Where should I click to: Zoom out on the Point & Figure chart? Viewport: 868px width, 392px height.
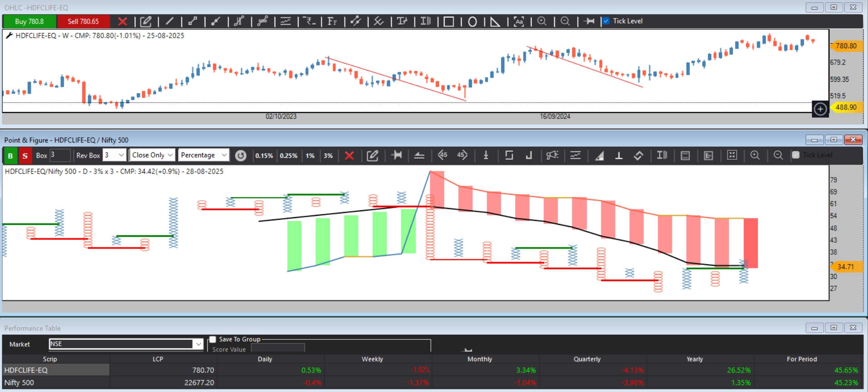pos(778,155)
